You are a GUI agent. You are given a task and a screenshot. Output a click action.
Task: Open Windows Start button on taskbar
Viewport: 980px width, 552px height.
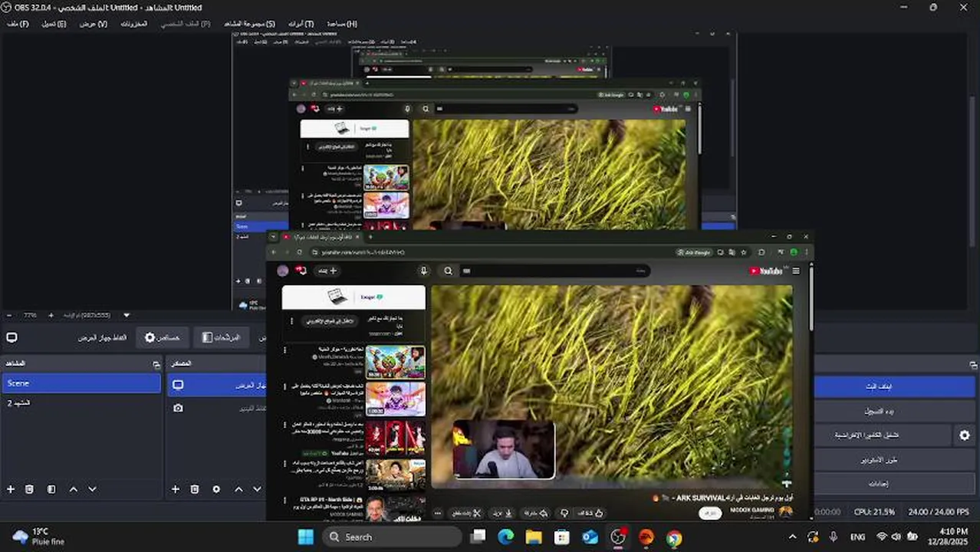pos(306,537)
